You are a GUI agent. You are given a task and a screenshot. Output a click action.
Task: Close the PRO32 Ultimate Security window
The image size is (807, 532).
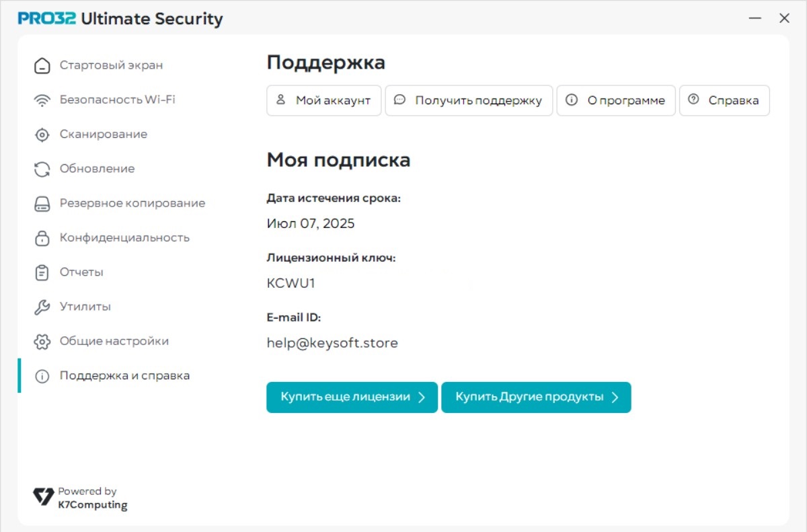(784, 19)
